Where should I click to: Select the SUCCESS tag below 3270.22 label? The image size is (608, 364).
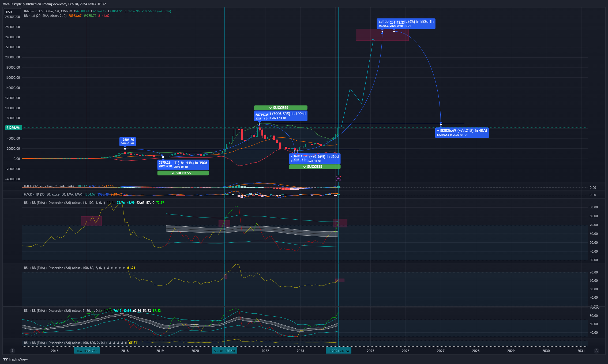pyautogui.click(x=183, y=173)
